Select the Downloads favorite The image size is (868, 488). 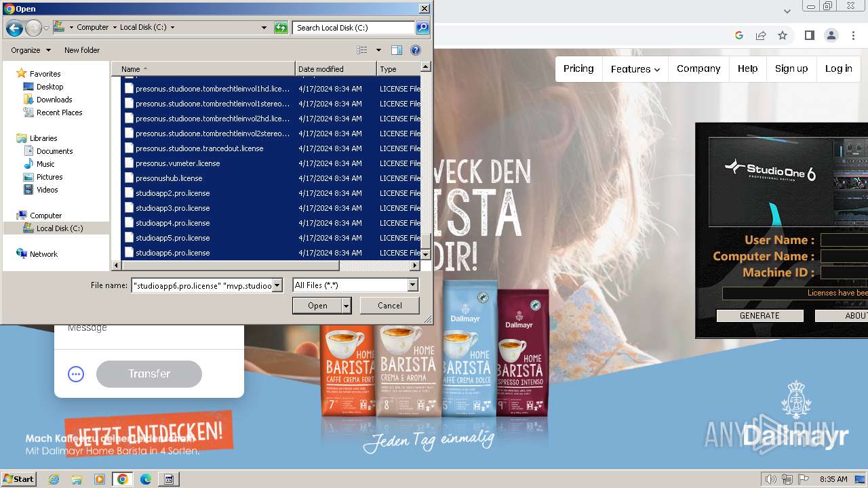point(54,100)
